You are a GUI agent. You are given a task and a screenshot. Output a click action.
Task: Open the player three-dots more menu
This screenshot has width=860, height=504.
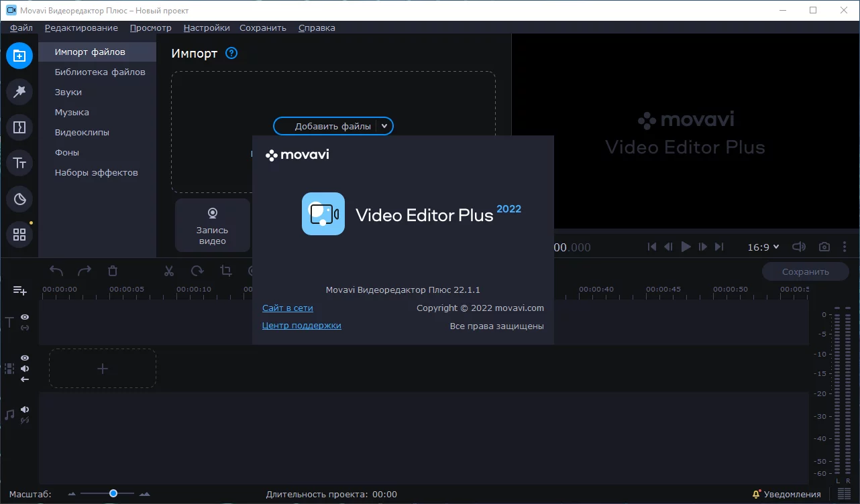pyautogui.click(x=845, y=247)
